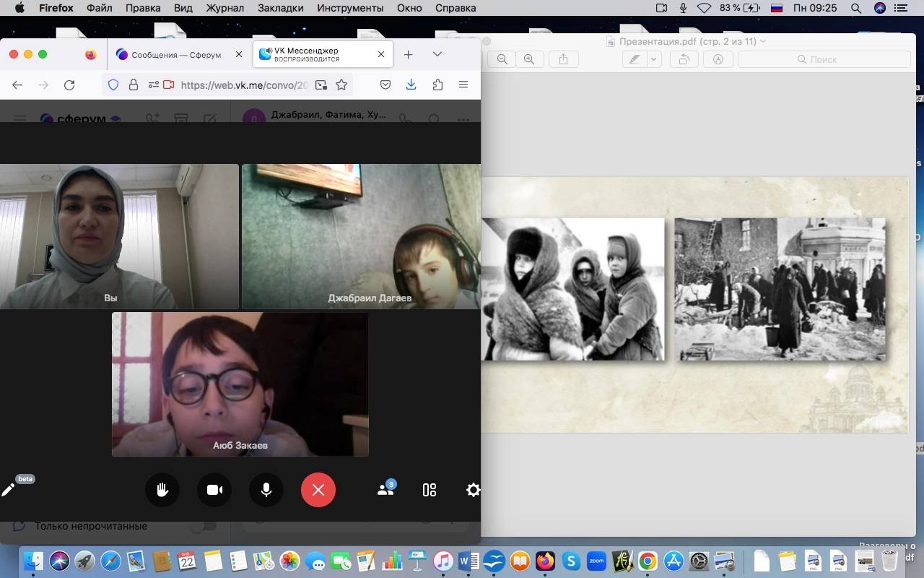Share the Презентация.pdf document
924x578 pixels.
pyautogui.click(x=564, y=59)
